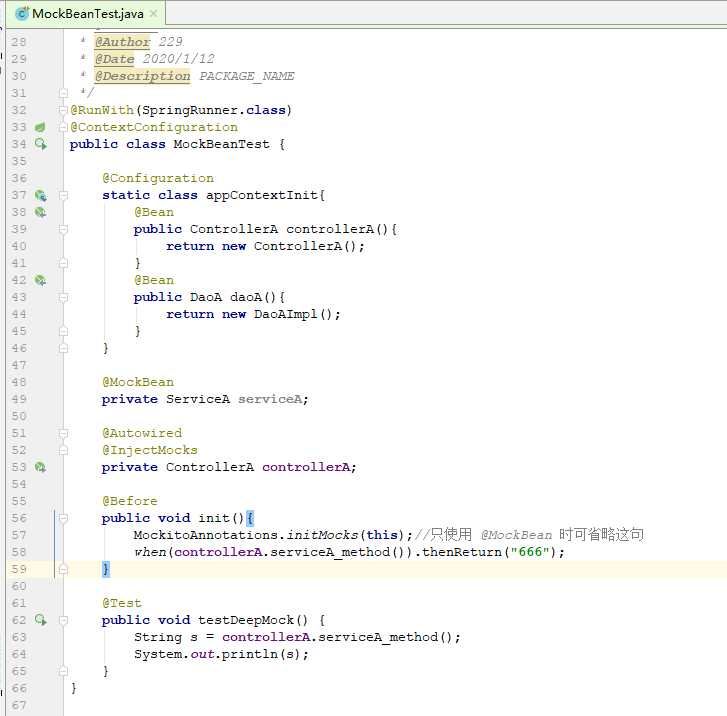Viewport: 727px width, 716px height.
Task: Click the fold end marker on line 45
Action: (x=64, y=331)
